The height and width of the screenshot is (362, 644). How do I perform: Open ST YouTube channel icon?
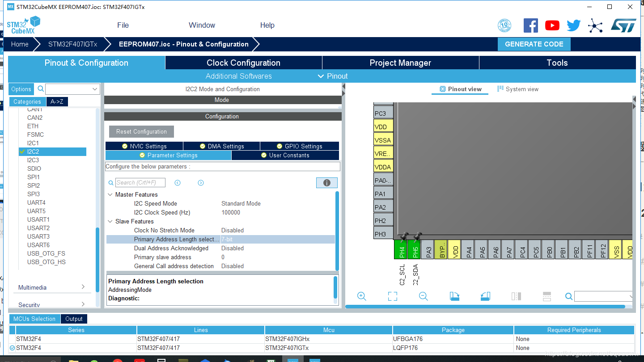(x=552, y=25)
